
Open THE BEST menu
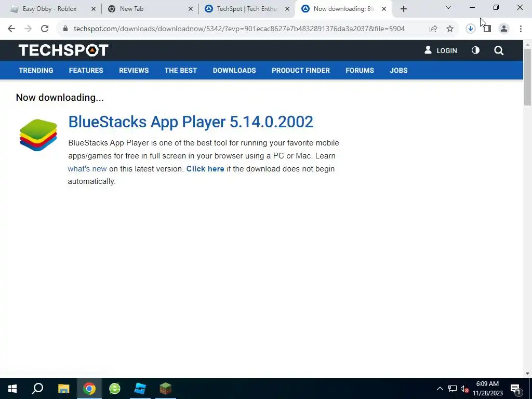[180, 70]
